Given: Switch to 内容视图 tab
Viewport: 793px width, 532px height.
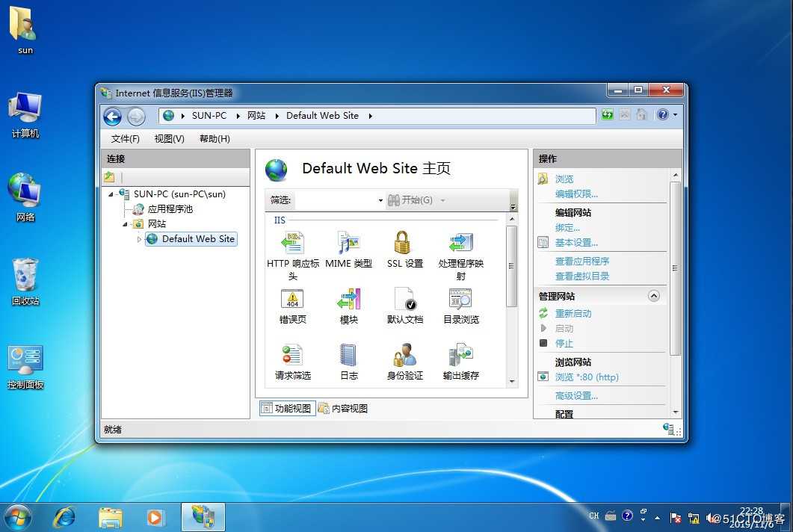Looking at the screenshot, I should [343, 408].
